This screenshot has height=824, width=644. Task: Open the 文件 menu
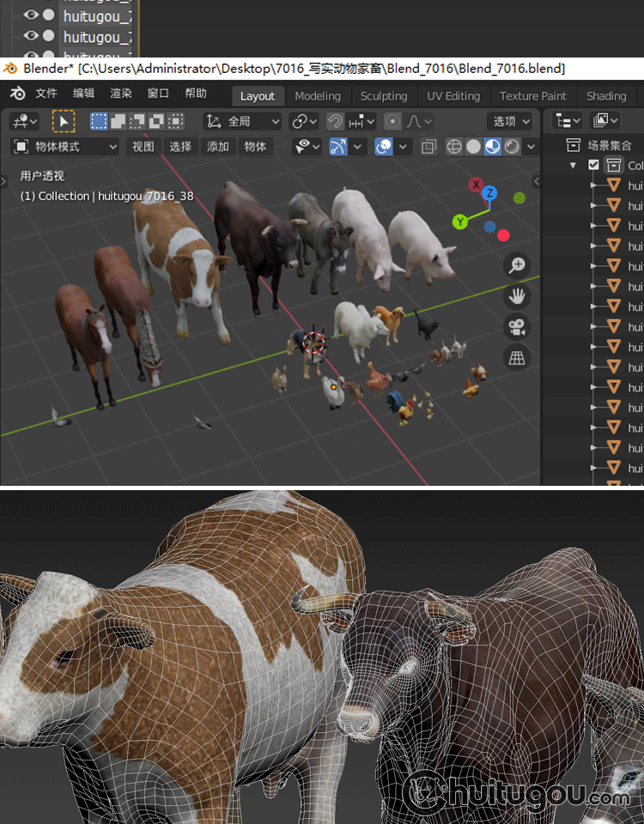click(x=46, y=94)
